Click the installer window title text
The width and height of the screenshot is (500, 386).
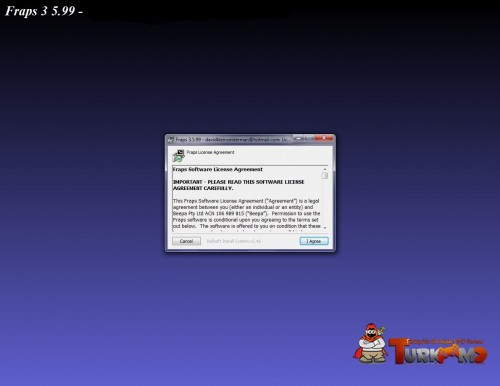(232, 139)
